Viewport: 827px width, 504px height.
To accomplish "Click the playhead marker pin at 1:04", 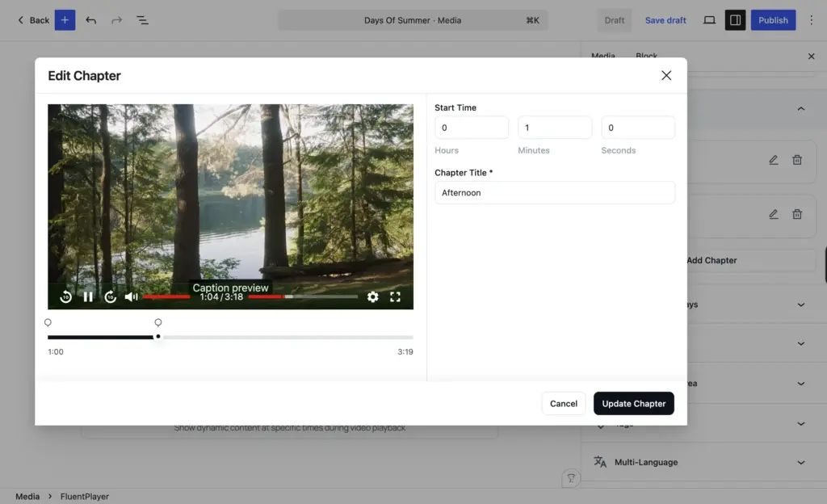I will (158, 322).
